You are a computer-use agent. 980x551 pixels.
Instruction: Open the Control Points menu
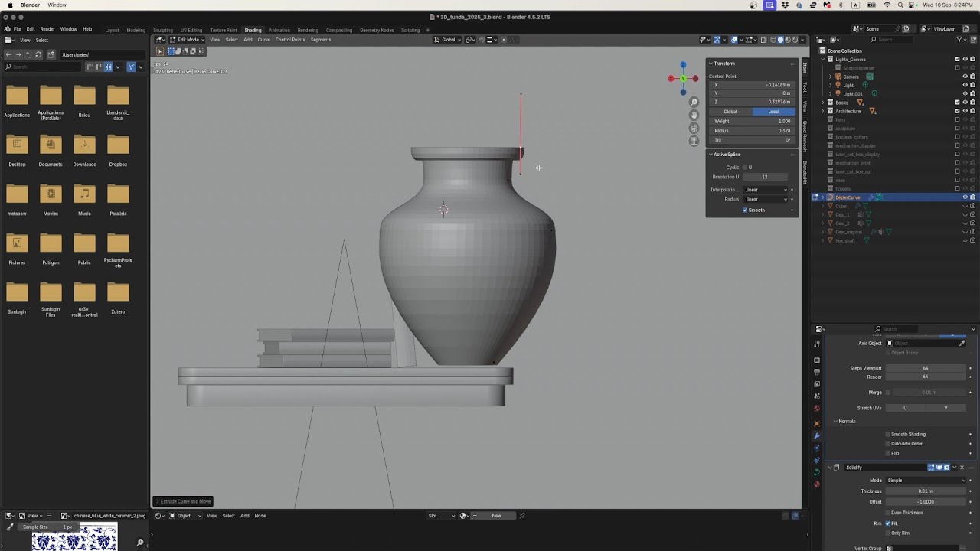tap(290, 40)
